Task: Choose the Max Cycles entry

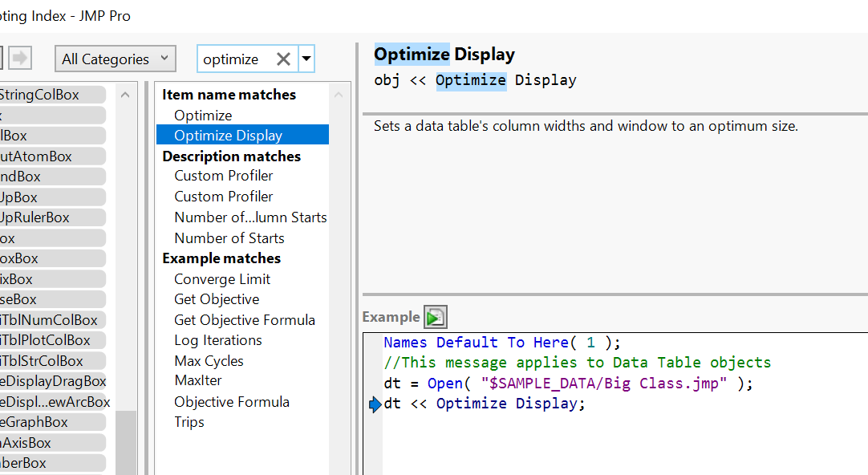Action: click(x=209, y=361)
